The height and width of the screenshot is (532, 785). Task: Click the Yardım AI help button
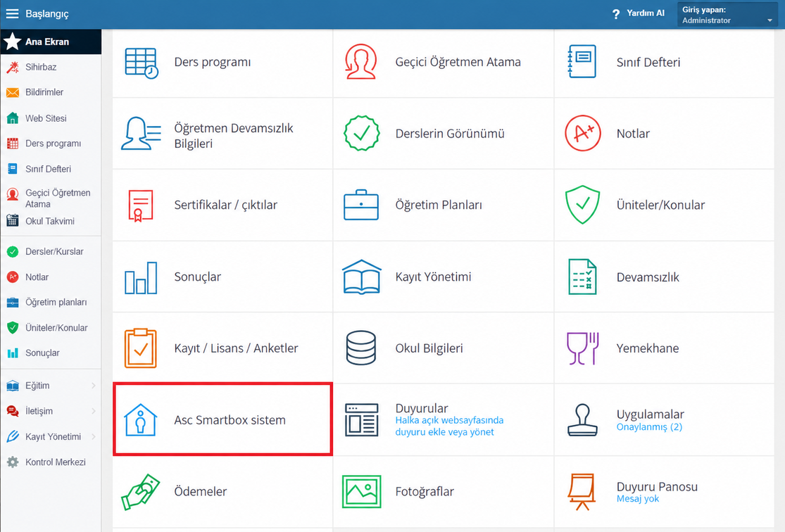point(639,13)
